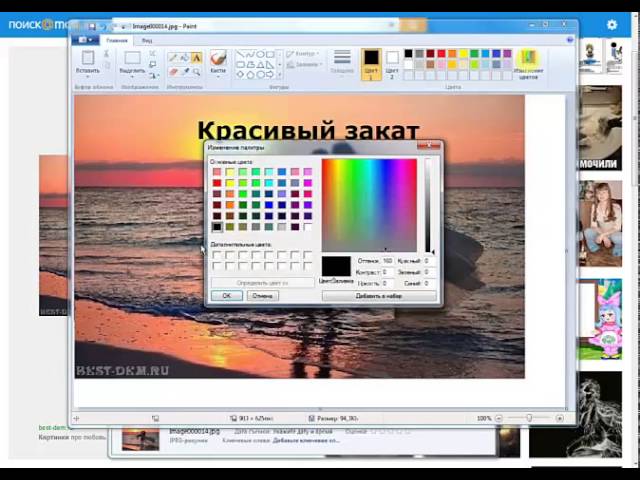Click the Красивый закат text on canvas
This screenshot has height=480, width=640.
coord(308,131)
